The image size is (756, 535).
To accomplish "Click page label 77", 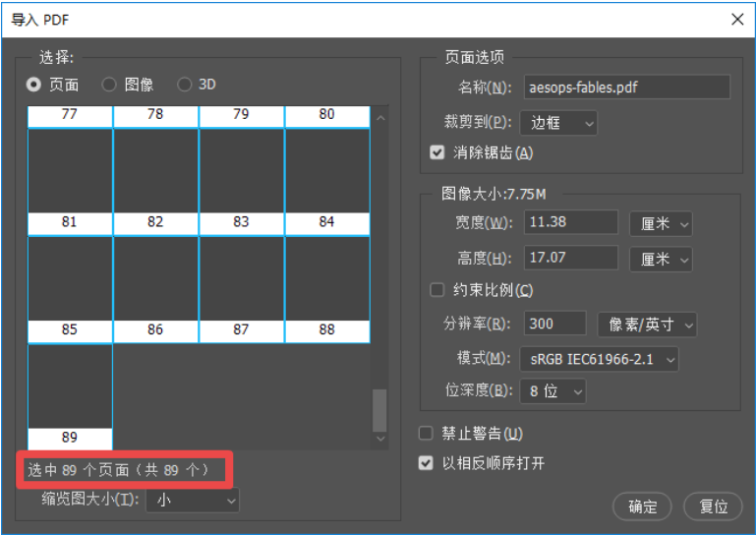I will click(x=70, y=114).
